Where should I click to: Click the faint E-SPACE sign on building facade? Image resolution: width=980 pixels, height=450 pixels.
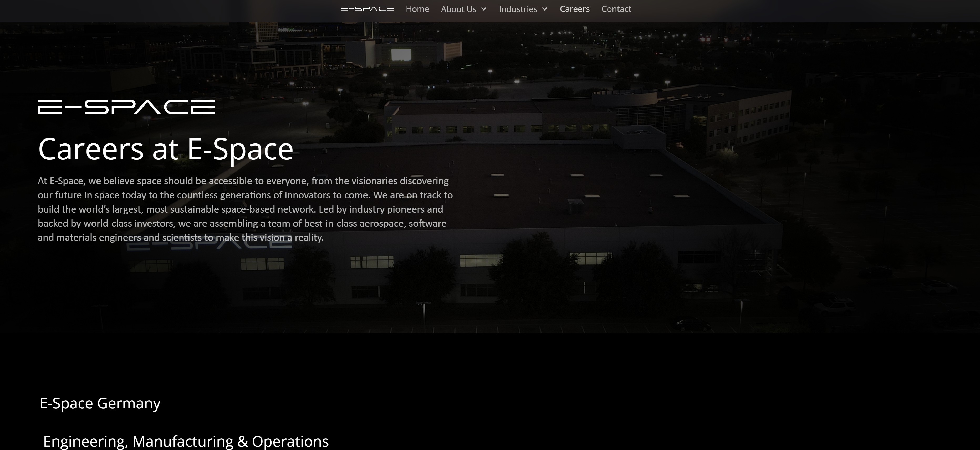tap(209, 246)
